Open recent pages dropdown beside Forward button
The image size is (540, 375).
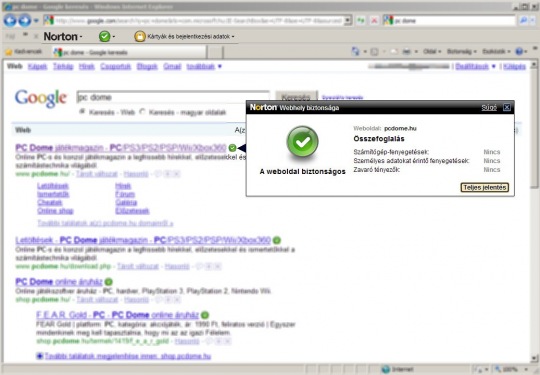pos(36,21)
